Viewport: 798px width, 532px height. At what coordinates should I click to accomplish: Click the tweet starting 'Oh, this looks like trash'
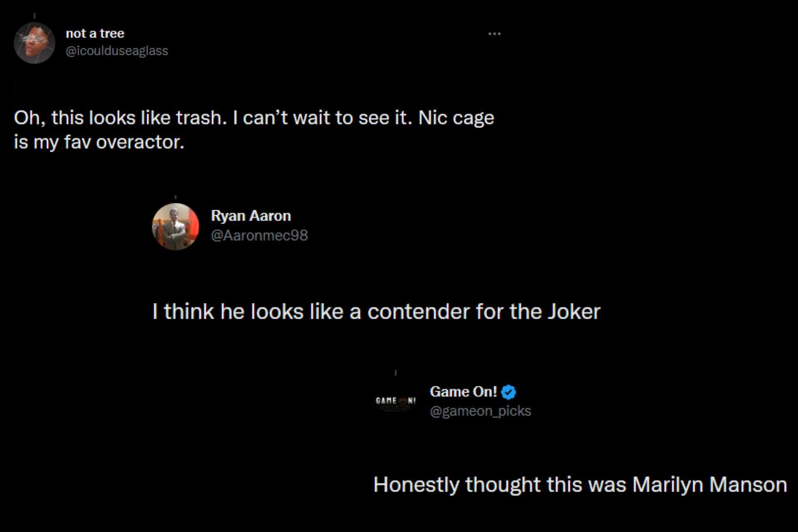(254, 130)
